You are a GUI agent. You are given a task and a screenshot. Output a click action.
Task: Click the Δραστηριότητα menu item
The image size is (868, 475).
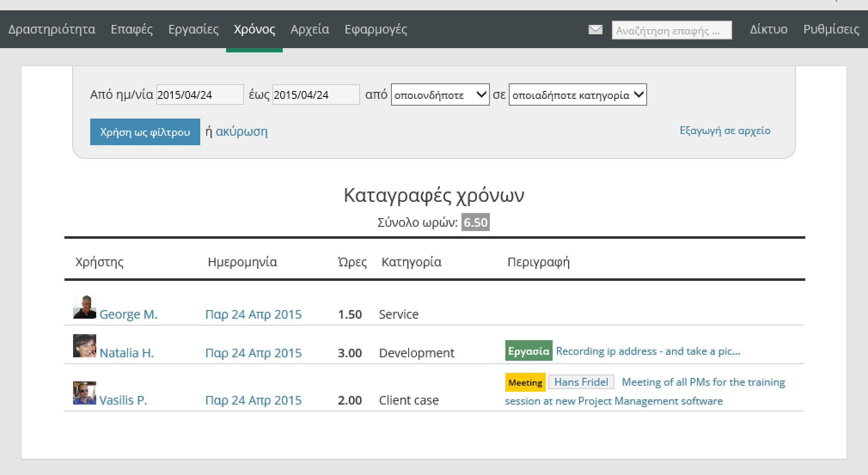(53, 29)
